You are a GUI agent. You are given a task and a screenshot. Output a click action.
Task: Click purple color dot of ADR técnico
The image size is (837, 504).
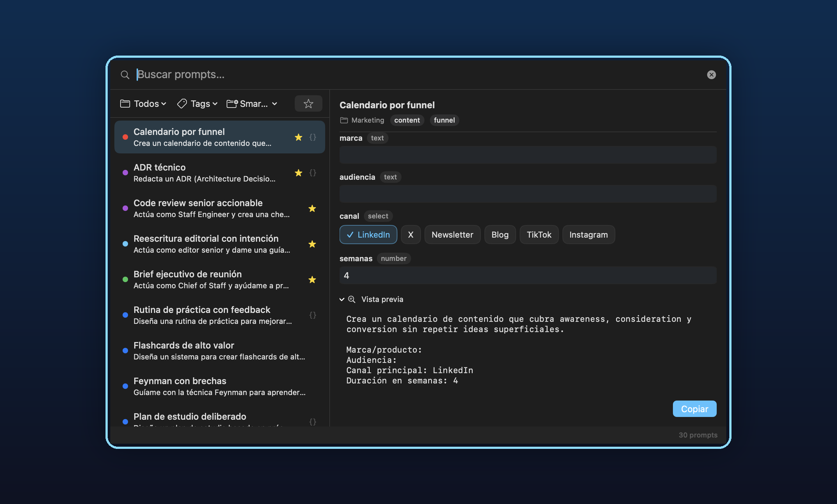click(125, 173)
